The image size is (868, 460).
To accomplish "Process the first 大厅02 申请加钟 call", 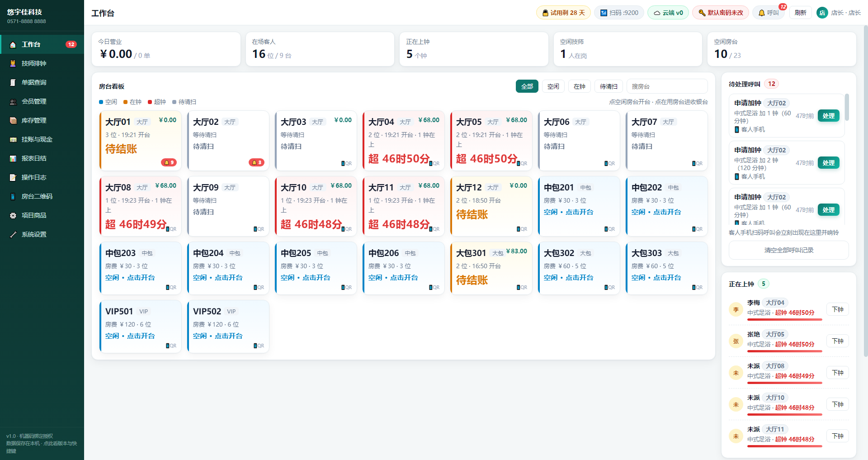I will click(x=829, y=116).
